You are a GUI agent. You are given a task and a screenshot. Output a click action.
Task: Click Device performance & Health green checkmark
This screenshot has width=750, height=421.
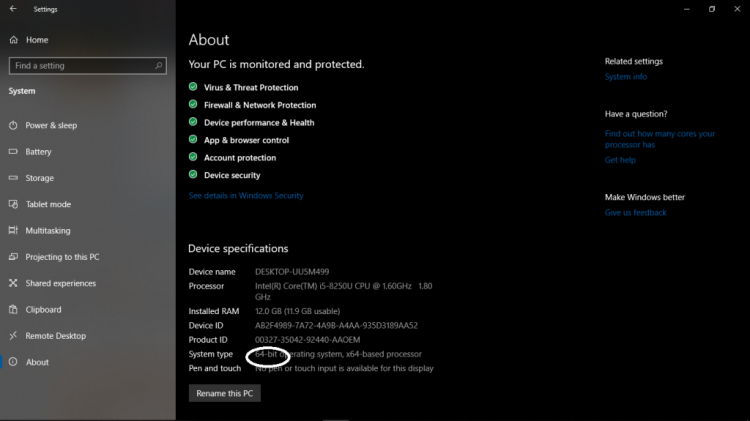pos(193,122)
